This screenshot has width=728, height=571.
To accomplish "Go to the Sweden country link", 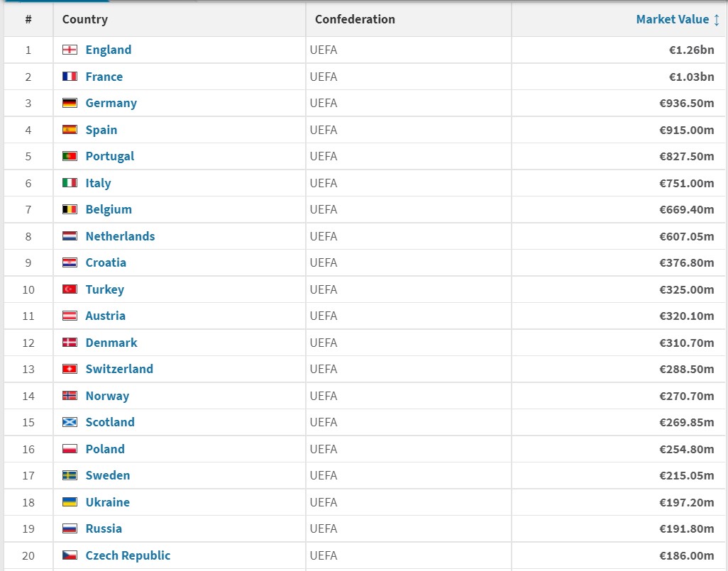I will (x=108, y=475).
